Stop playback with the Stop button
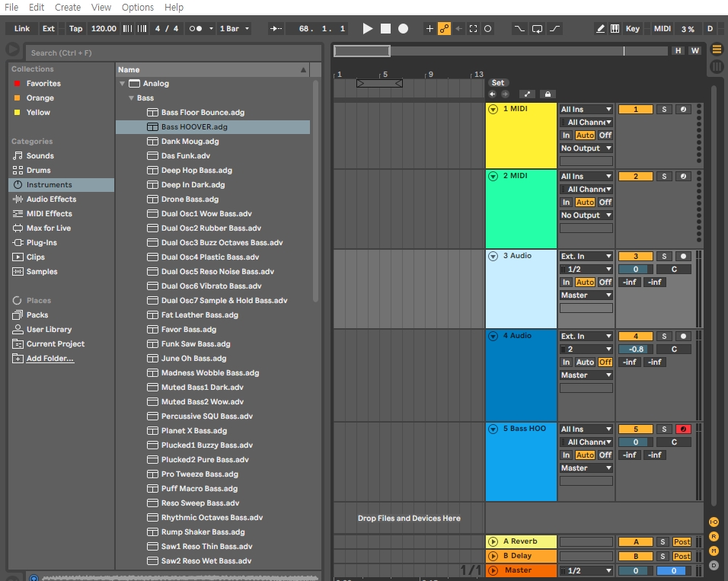 [x=385, y=29]
